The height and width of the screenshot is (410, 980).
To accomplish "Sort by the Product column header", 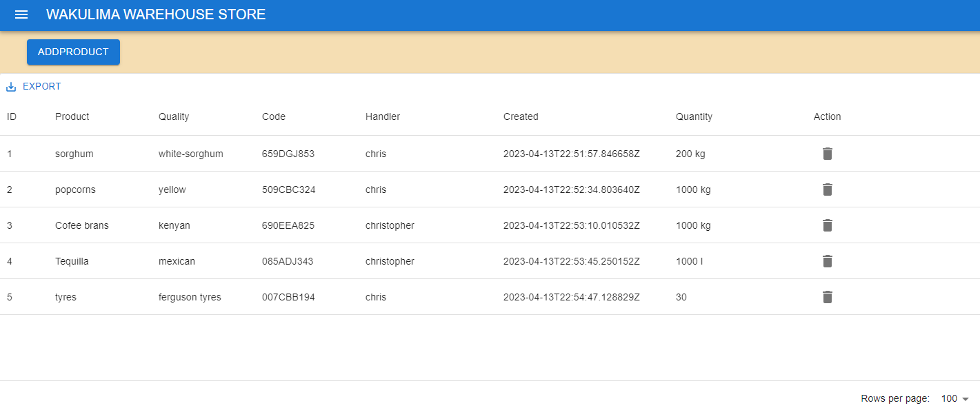I will click(72, 116).
